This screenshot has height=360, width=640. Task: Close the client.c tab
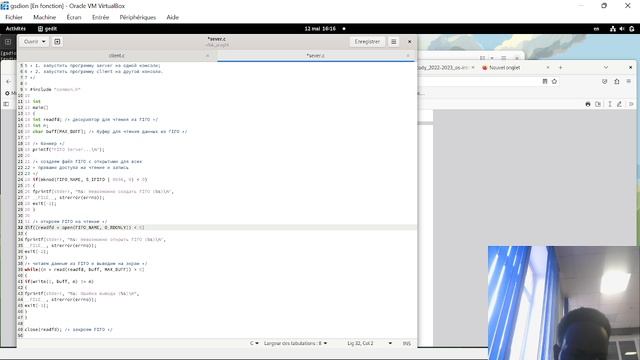[208, 56]
